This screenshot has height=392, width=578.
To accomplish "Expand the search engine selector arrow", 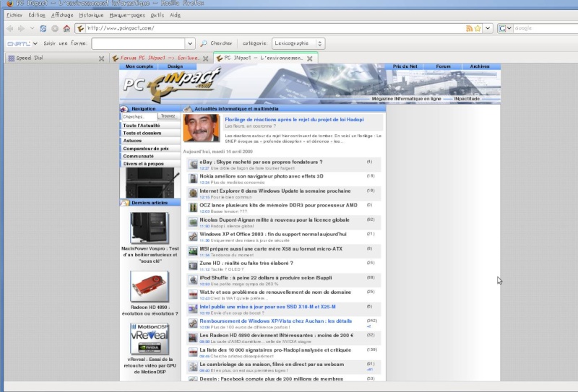I will tap(509, 28).
